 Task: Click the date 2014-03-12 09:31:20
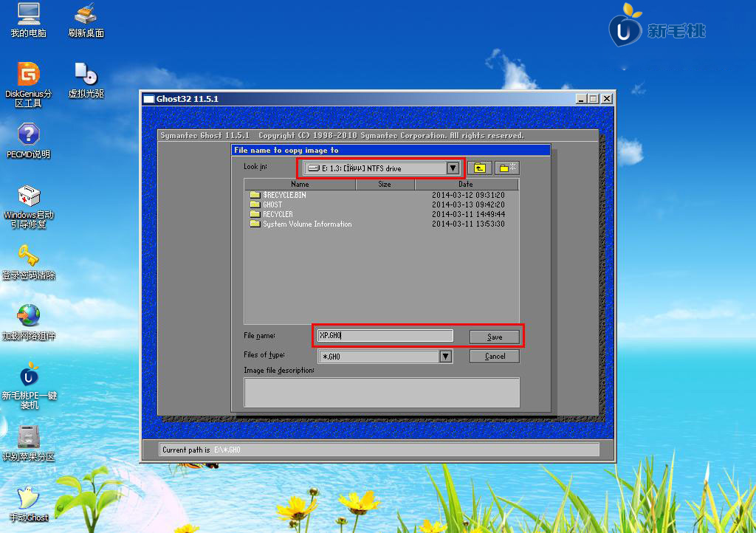pyautogui.click(x=468, y=195)
